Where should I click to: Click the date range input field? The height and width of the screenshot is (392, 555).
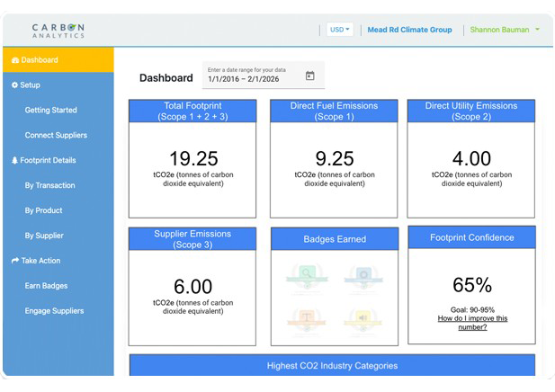click(x=252, y=79)
